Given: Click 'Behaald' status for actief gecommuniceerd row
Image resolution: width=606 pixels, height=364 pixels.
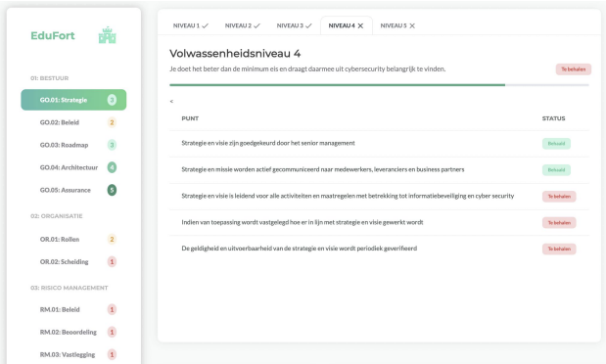Looking at the screenshot, I should click(x=556, y=169).
